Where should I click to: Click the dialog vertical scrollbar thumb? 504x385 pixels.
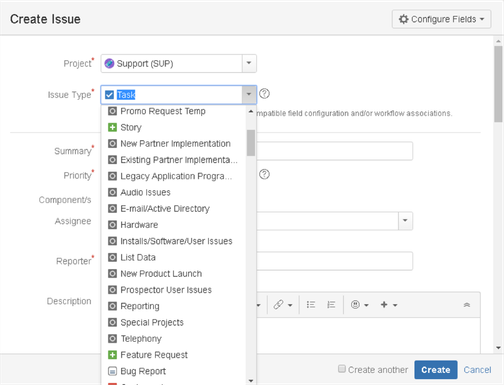[498, 84]
